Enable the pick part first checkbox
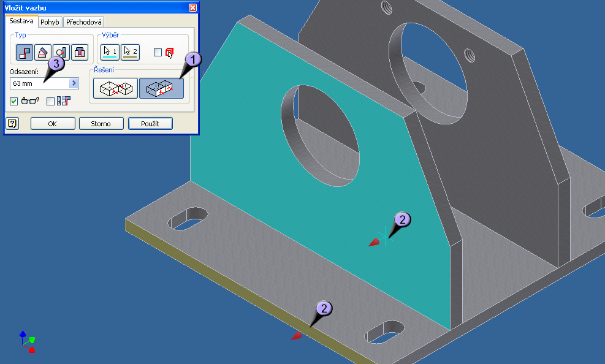This screenshot has height=364, width=605. point(158,53)
